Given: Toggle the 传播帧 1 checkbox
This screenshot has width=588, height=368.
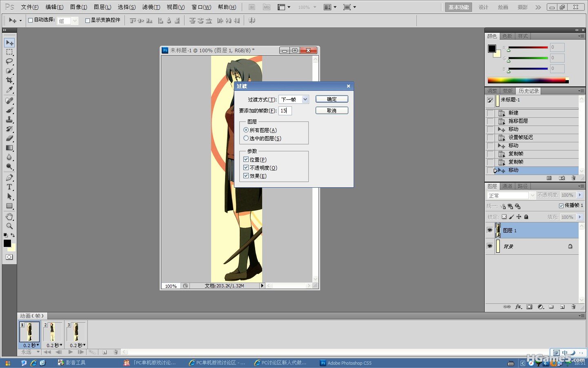Looking at the screenshot, I should 561,206.
